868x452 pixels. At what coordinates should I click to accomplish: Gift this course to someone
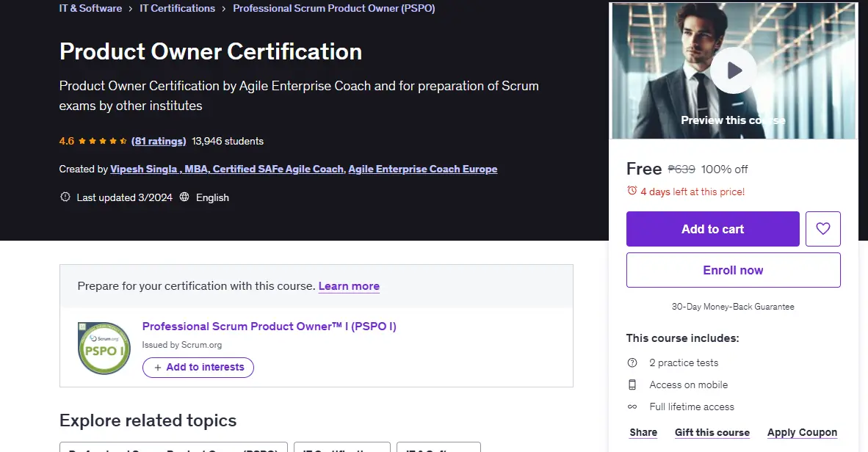coord(712,432)
